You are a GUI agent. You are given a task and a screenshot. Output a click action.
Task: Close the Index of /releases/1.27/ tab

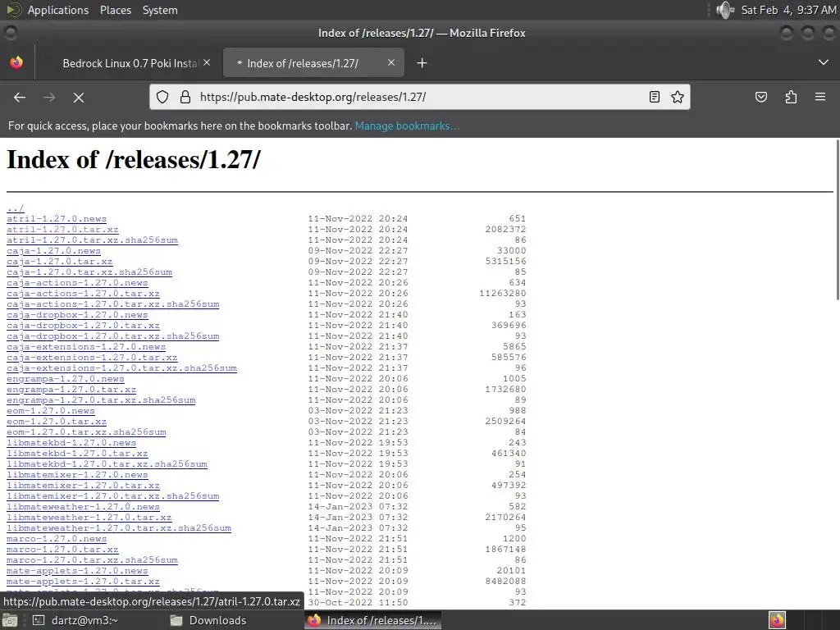click(391, 62)
